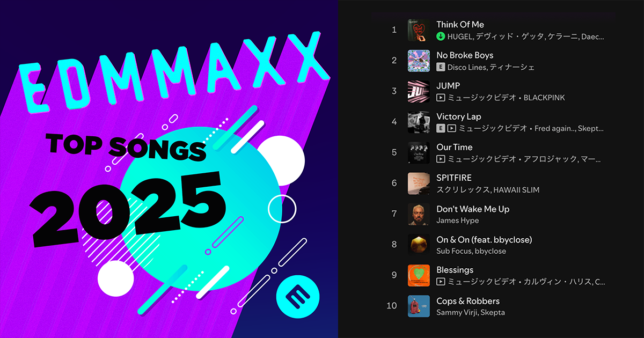Image resolution: width=644 pixels, height=338 pixels.
Task: Select the On & On (feat. bbyclose) title
Action: [x=484, y=239]
